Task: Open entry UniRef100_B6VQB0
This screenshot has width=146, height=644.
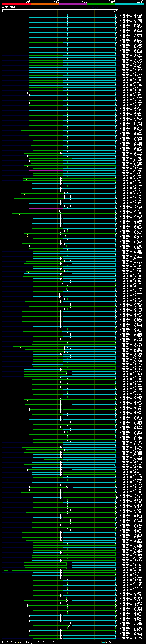Action: (x=131, y=25)
